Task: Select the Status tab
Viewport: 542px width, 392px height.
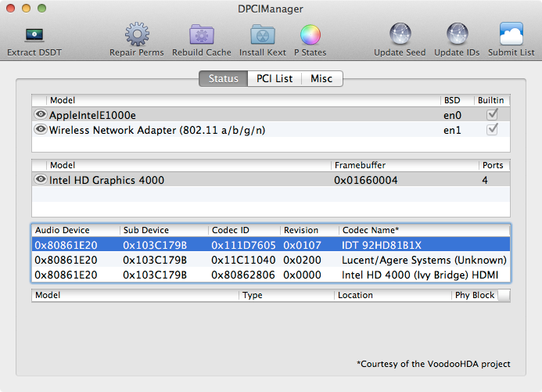Action: pos(224,78)
